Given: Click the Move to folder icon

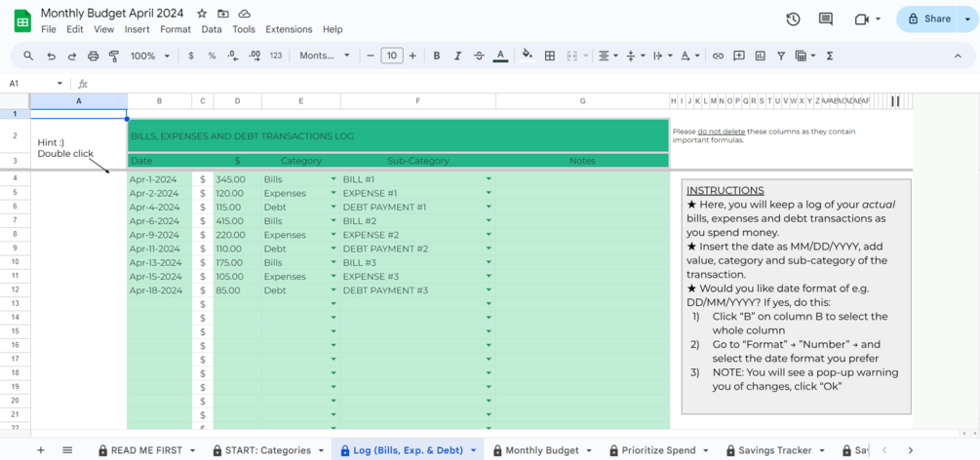Looking at the screenshot, I should 223,13.
